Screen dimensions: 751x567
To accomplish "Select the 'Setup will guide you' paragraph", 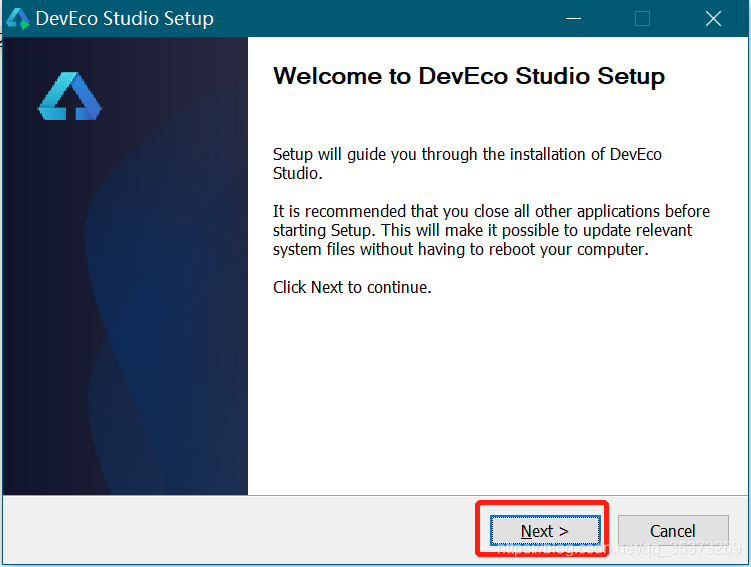I will point(467,164).
